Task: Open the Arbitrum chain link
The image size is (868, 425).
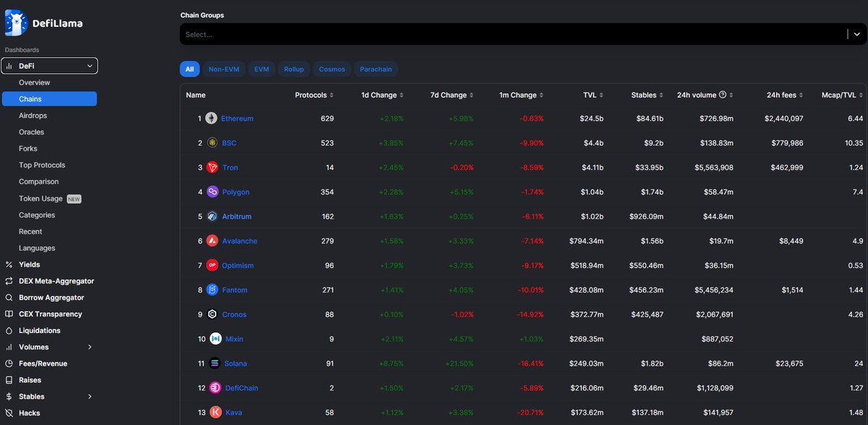Action: (x=237, y=216)
